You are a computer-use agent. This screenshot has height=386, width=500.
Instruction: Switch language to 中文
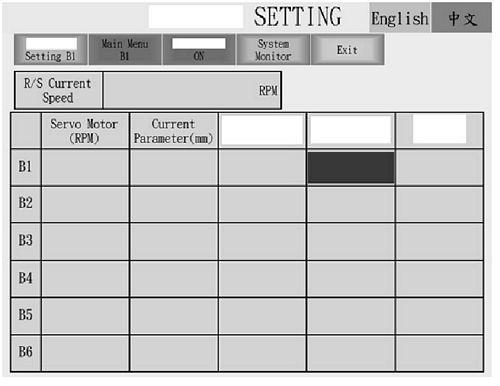[x=462, y=18]
